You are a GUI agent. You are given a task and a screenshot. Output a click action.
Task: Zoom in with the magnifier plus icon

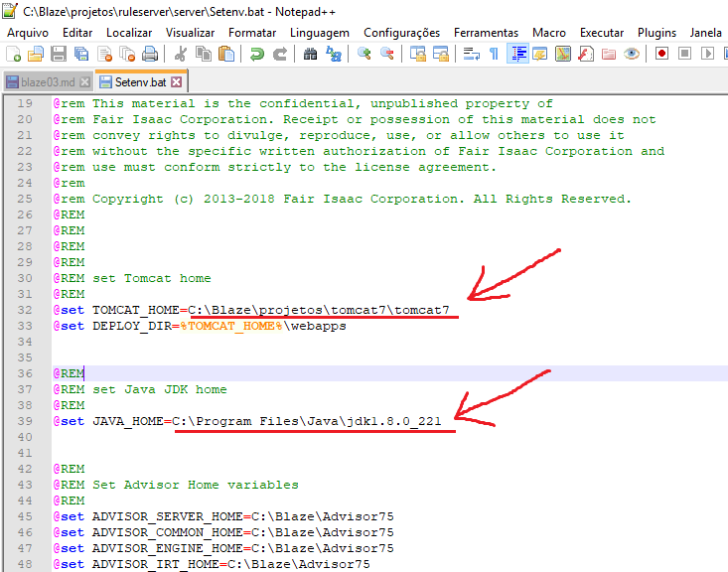tap(364, 54)
